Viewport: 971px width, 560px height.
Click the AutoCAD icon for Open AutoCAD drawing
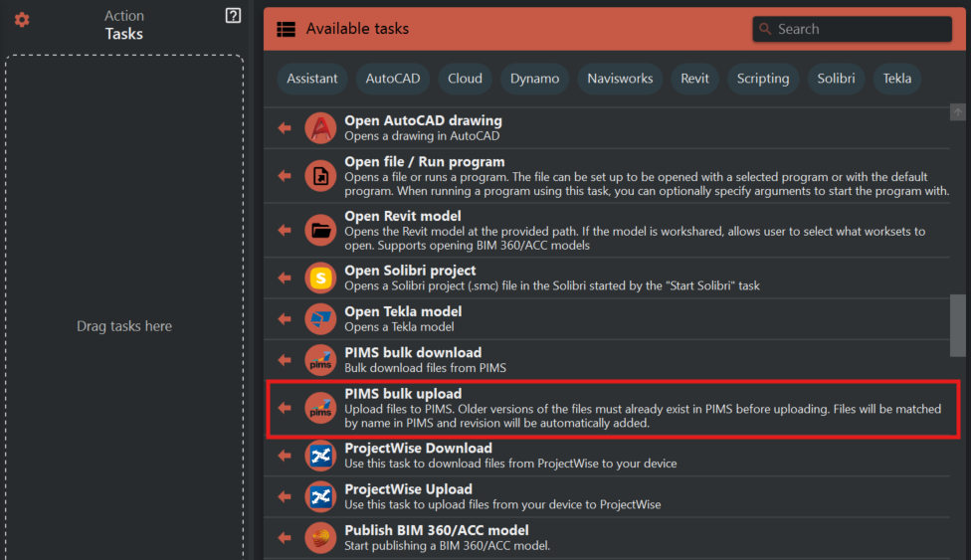(x=320, y=128)
